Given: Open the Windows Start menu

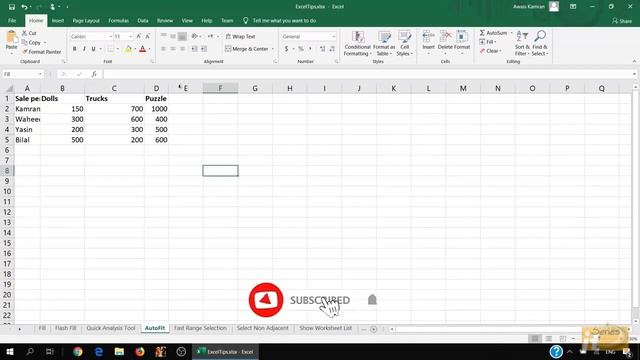Looking at the screenshot, I should click(x=9, y=351).
